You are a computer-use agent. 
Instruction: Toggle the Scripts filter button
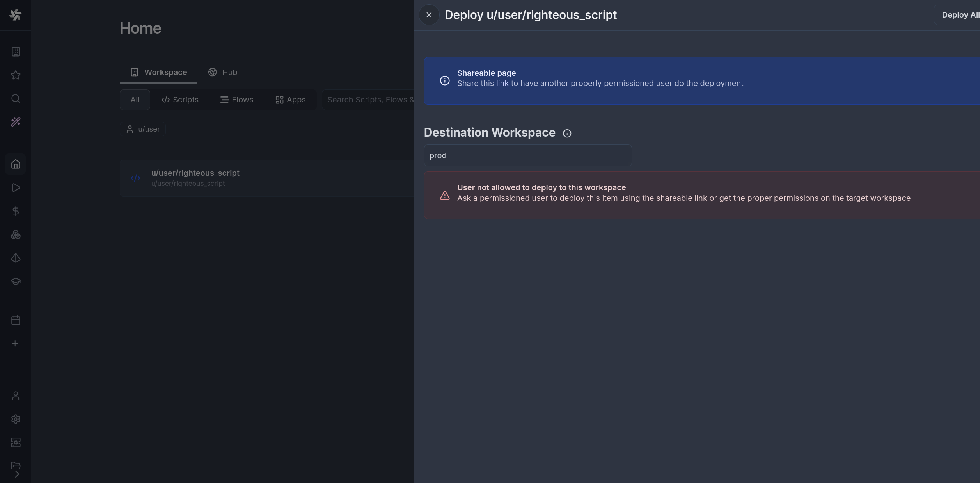pyautogui.click(x=180, y=100)
